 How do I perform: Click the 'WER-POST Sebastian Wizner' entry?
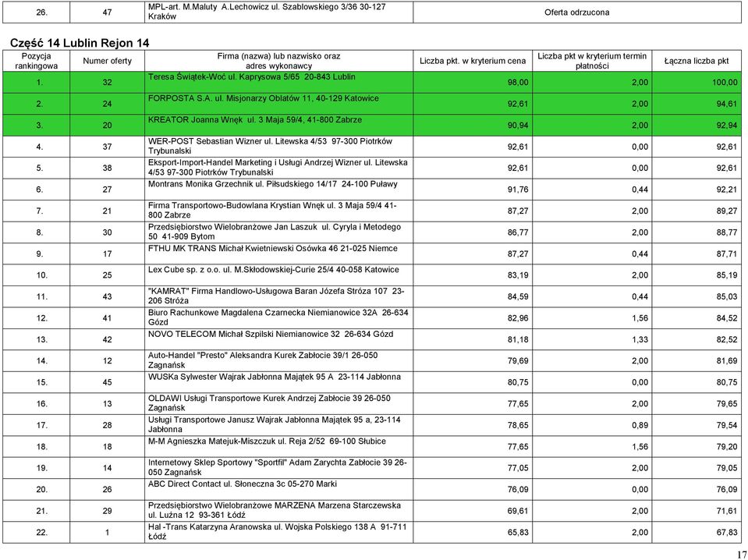point(278,147)
